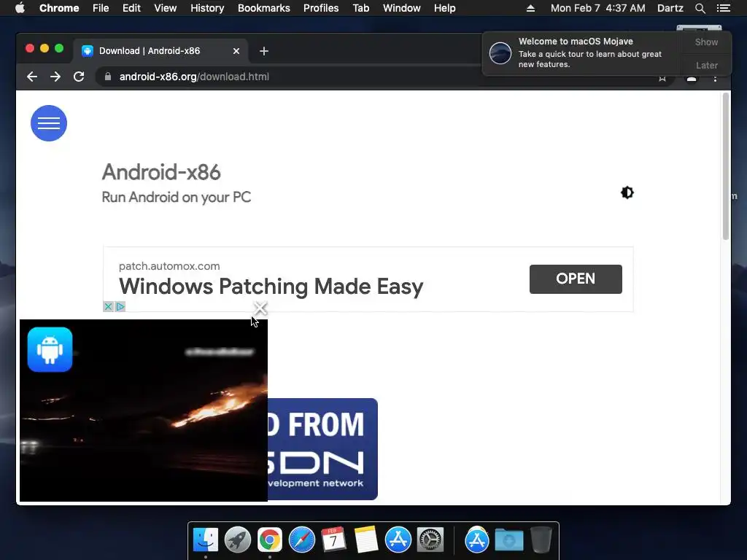Open the Help menu
Image resolution: width=747 pixels, height=560 pixels.
point(444,8)
